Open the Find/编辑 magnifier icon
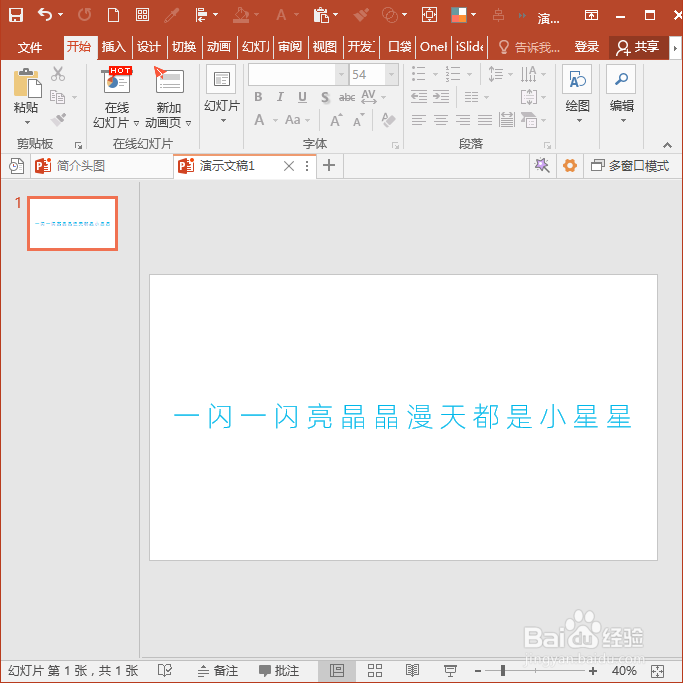683x683 pixels. [x=621, y=79]
